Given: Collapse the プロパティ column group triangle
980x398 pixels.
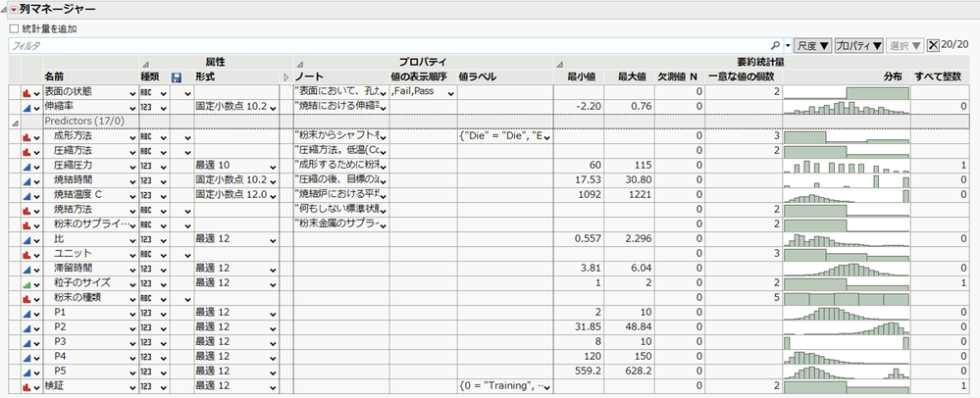Looking at the screenshot, I should [299, 64].
